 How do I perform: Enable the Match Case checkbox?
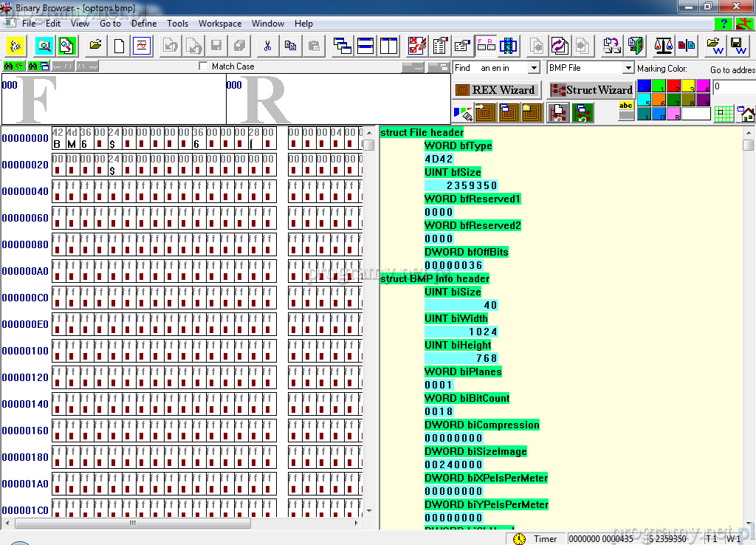click(x=205, y=66)
